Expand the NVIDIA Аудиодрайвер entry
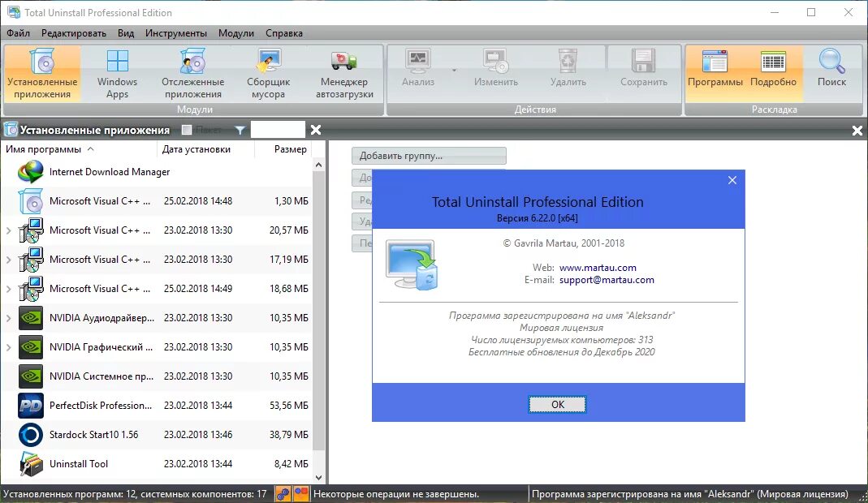This screenshot has width=868, height=503. tap(8, 318)
